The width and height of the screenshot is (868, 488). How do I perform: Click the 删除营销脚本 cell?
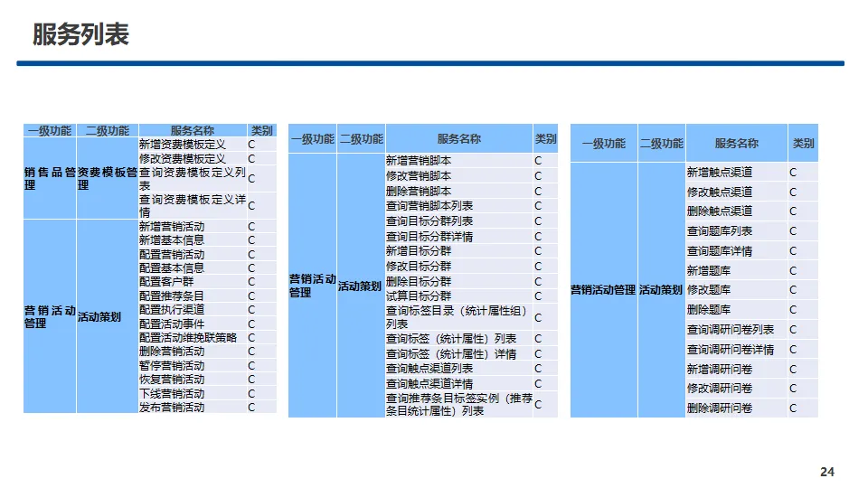(459, 191)
